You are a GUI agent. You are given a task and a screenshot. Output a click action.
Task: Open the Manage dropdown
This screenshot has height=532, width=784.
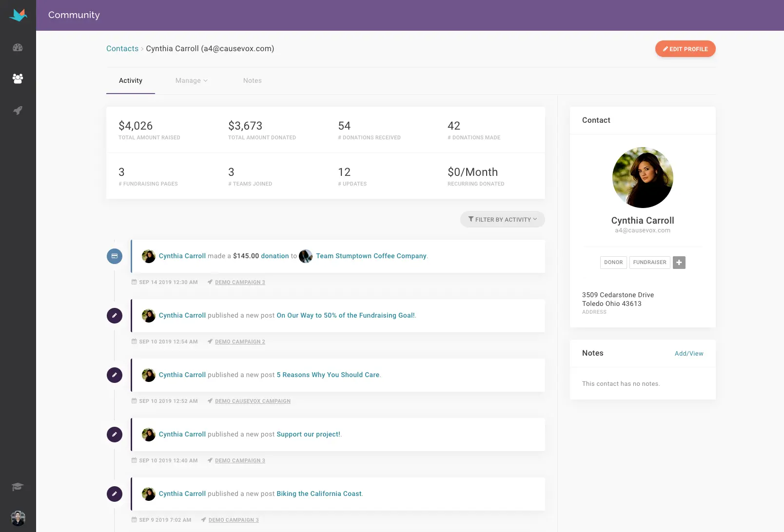[191, 80]
